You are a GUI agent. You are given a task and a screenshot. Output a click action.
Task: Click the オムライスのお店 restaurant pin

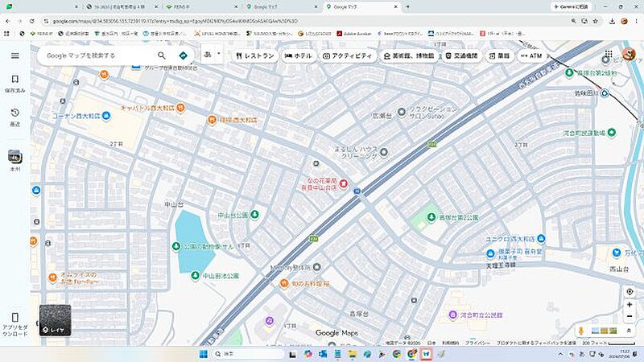tap(52, 278)
